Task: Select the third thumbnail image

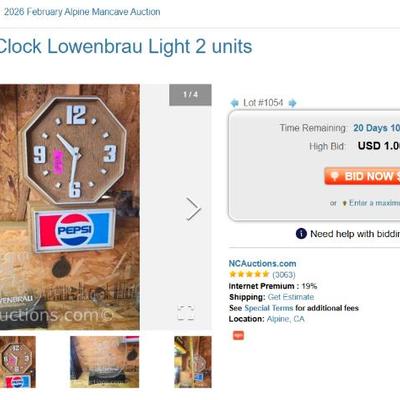Action: point(193,362)
